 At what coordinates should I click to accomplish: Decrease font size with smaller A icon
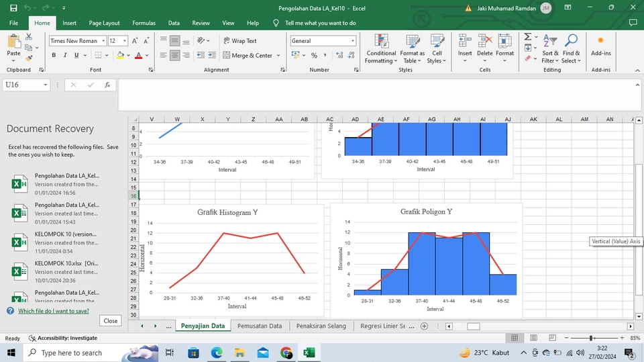(146, 41)
